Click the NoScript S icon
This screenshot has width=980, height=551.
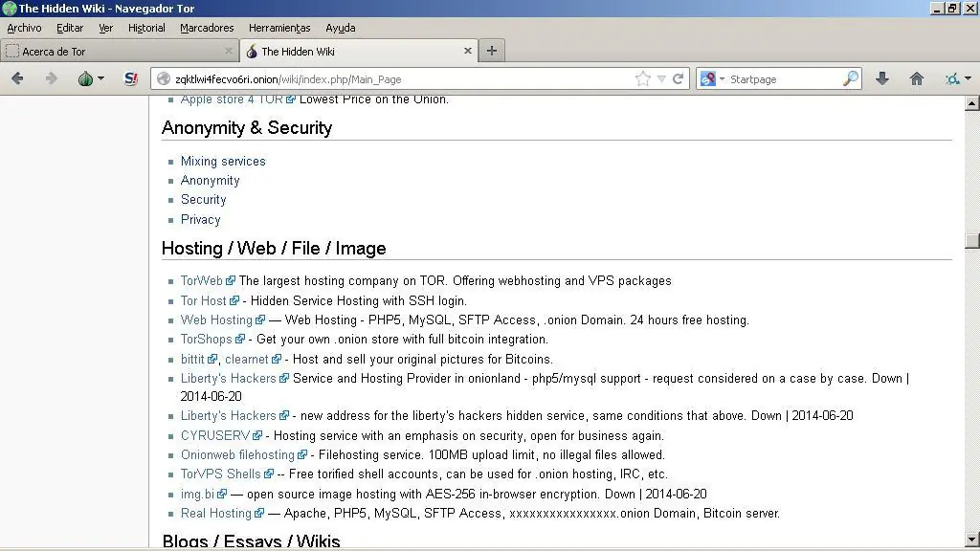coord(130,78)
